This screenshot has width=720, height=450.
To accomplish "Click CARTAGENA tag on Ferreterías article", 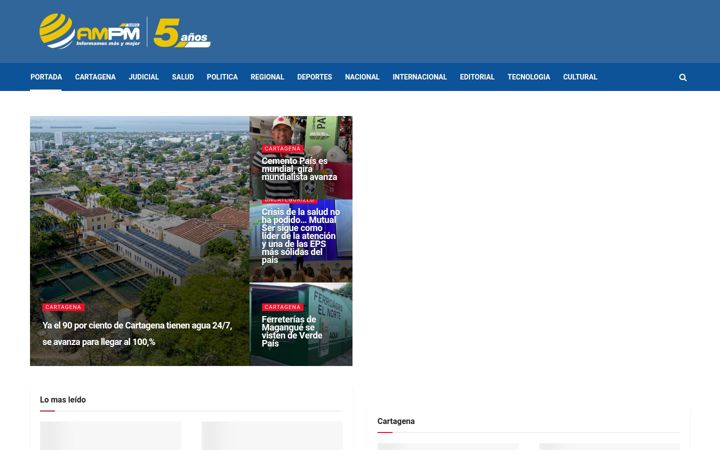I will pos(282,307).
